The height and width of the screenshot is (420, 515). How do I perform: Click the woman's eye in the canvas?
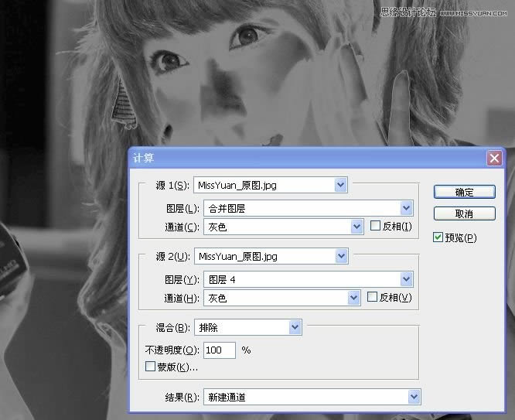coord(249,36)
